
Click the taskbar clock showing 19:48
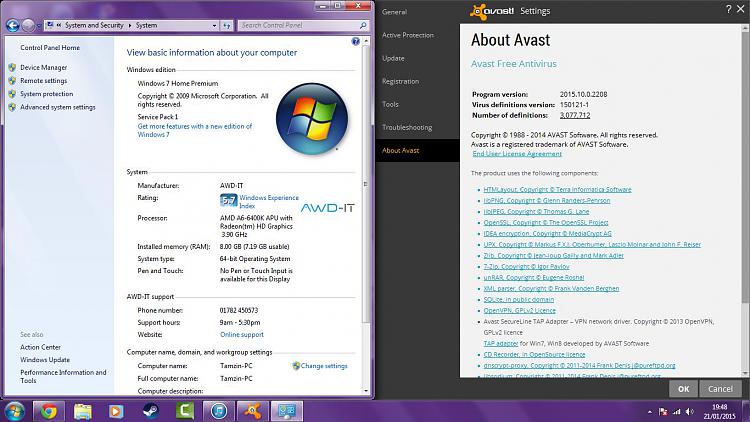[719, 411]
